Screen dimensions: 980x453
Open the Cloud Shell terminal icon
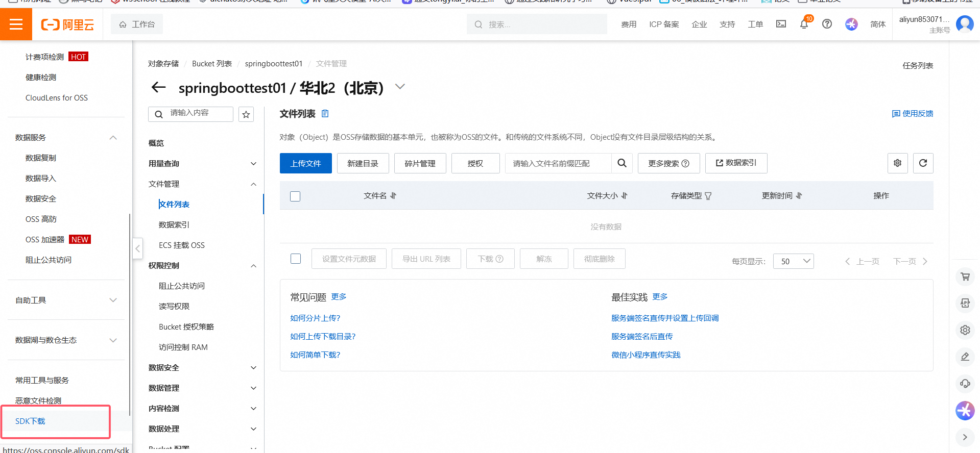coord(781,24)
